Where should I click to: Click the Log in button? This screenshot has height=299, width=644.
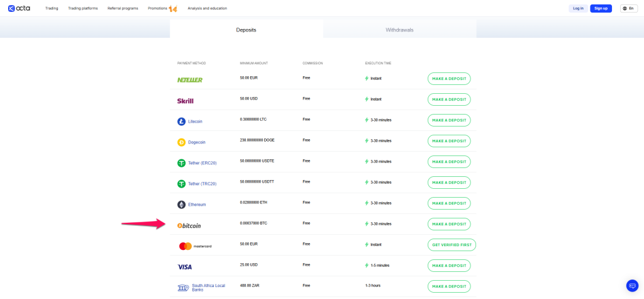(x=579, y=8)
